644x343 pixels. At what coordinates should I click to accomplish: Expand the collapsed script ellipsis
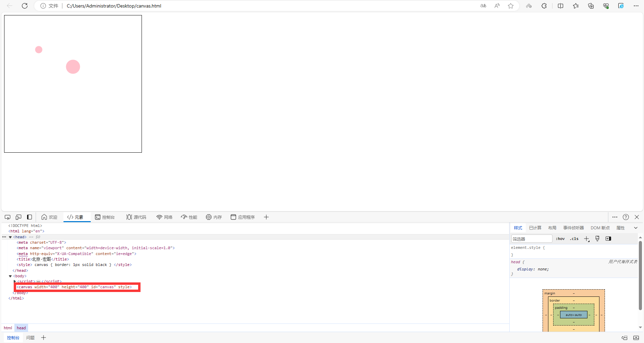[38, 281]
